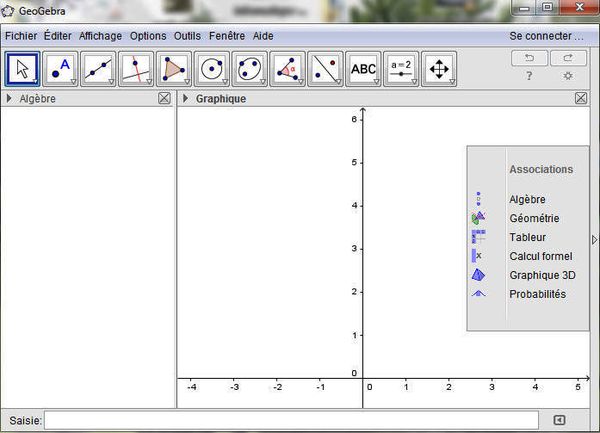Screen dimensions: 600x433
Task: Click the Se connecter link
Action: 546,36
